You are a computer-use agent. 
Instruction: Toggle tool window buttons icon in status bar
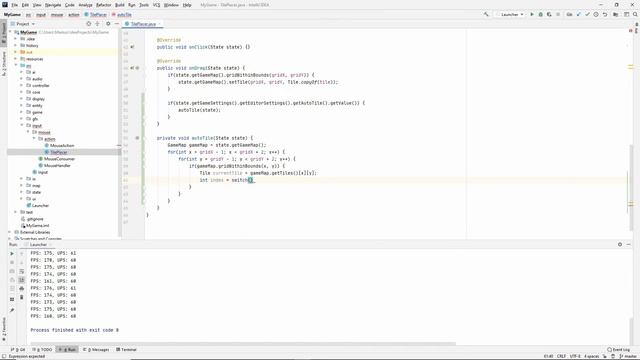coord(3,356)
